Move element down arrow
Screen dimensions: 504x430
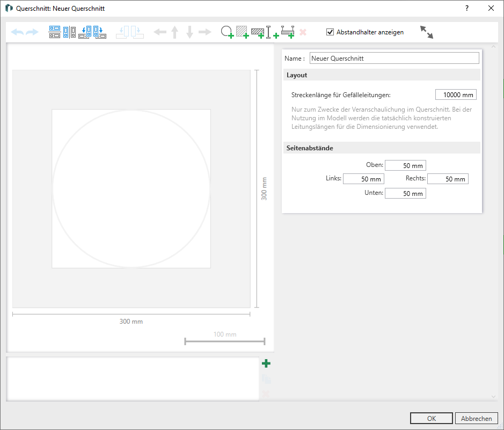pos(189,32)
